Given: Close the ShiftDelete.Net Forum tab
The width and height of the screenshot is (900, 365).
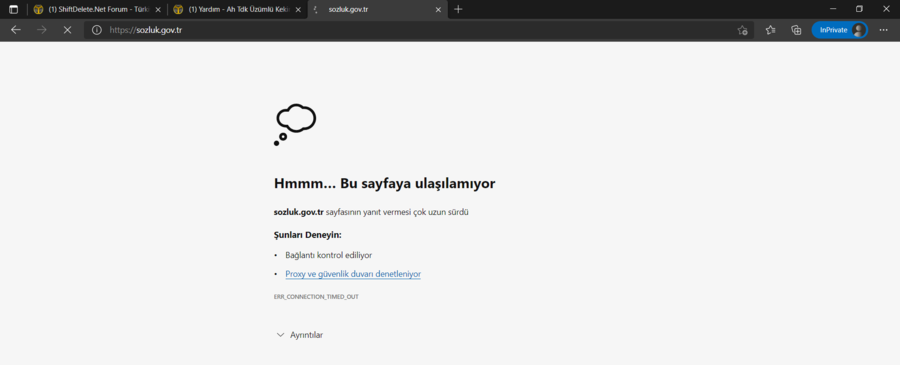Looking at the screenshot, I should pos(158,10).
